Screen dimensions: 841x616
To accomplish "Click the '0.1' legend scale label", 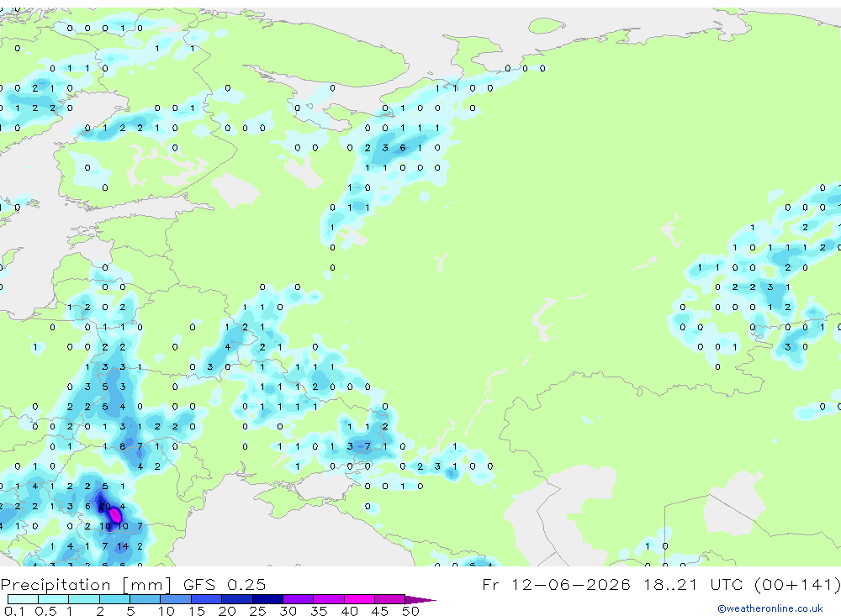I will click(14, 611).
